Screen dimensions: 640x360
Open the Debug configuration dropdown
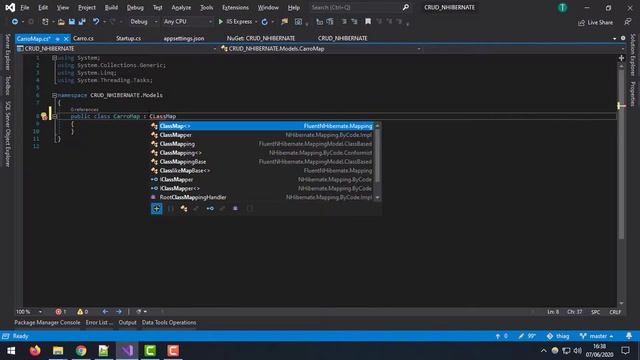[143, 22]
